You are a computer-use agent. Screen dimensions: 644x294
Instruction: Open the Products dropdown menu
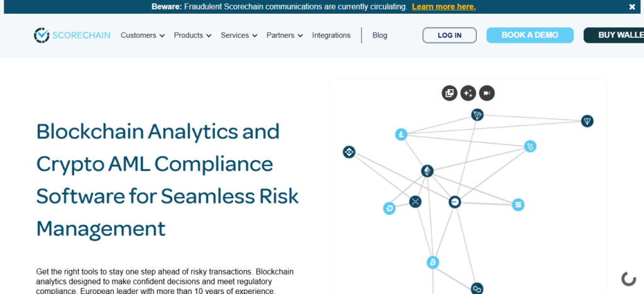192,35
